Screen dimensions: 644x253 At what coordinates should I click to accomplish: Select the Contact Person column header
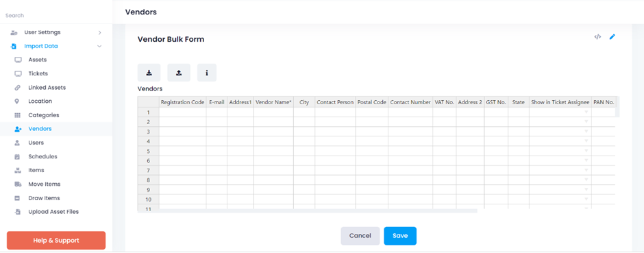click(x=335, y=102)
